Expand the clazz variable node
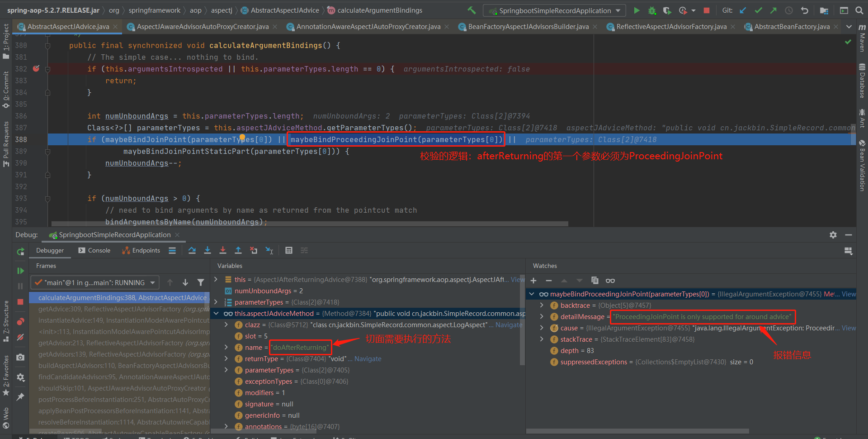868x439 pixels. tap(226, 324)
